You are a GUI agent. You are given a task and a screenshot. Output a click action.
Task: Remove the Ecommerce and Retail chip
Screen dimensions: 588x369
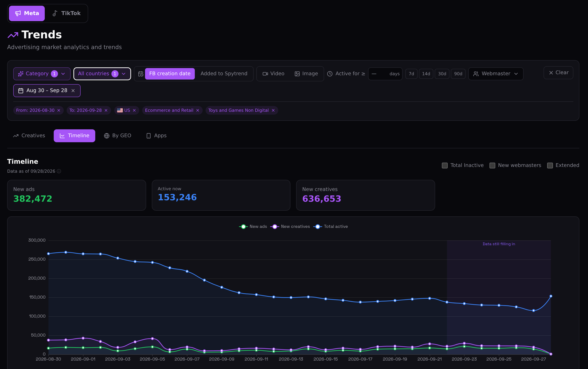pyautogui.click(x=198, y=110)
